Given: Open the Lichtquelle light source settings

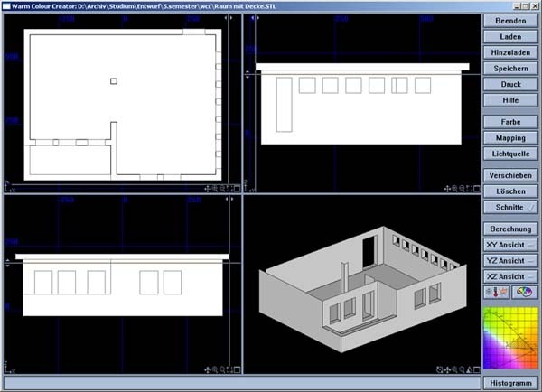Looking at the screenshot, I should [x=510, y=154].
